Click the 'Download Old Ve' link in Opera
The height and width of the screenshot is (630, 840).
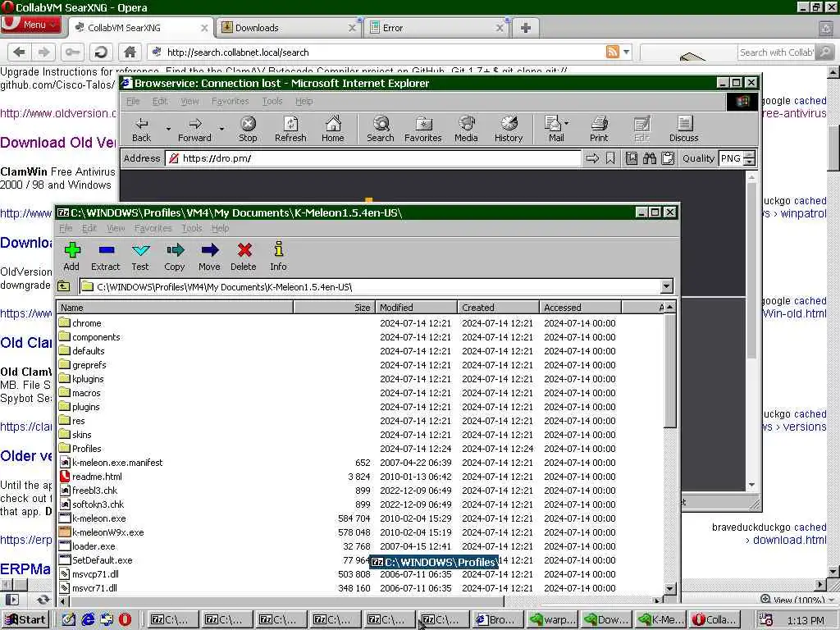point(58,143)
